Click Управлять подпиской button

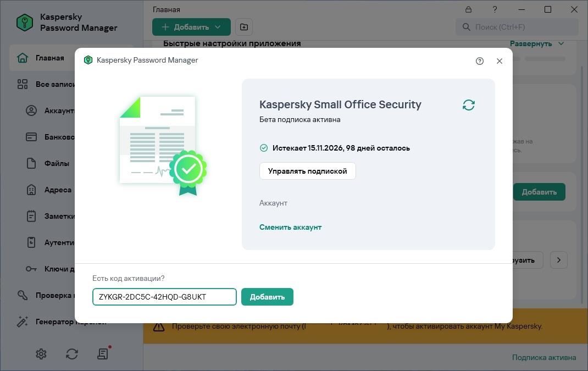click(x=308, y=171)
